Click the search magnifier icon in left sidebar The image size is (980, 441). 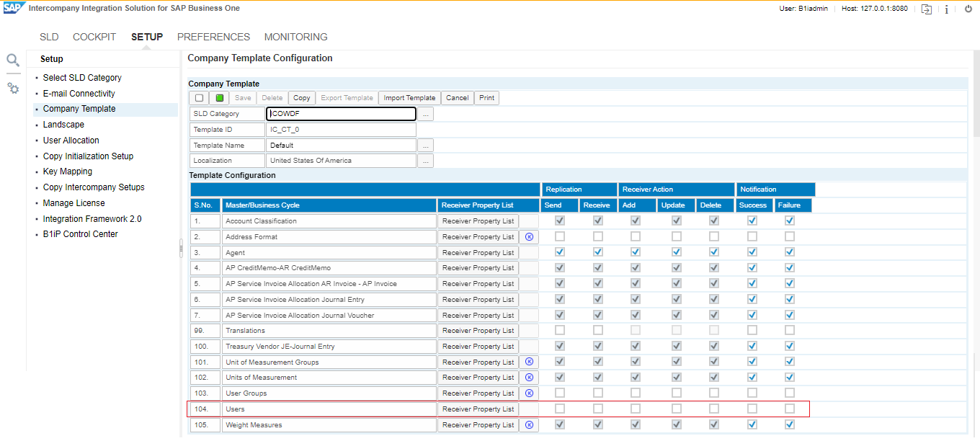[13, 61]
